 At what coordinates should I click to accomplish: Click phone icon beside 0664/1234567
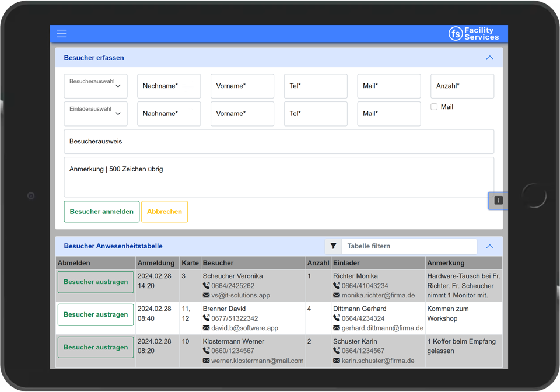(x=337, y=351)
